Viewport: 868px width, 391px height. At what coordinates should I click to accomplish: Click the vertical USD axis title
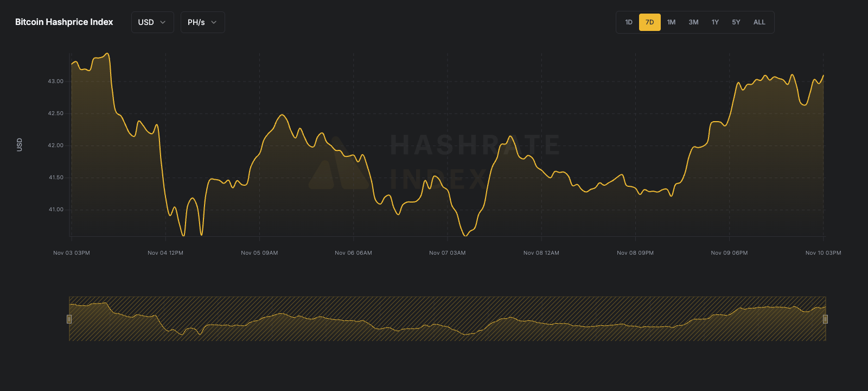20,144
